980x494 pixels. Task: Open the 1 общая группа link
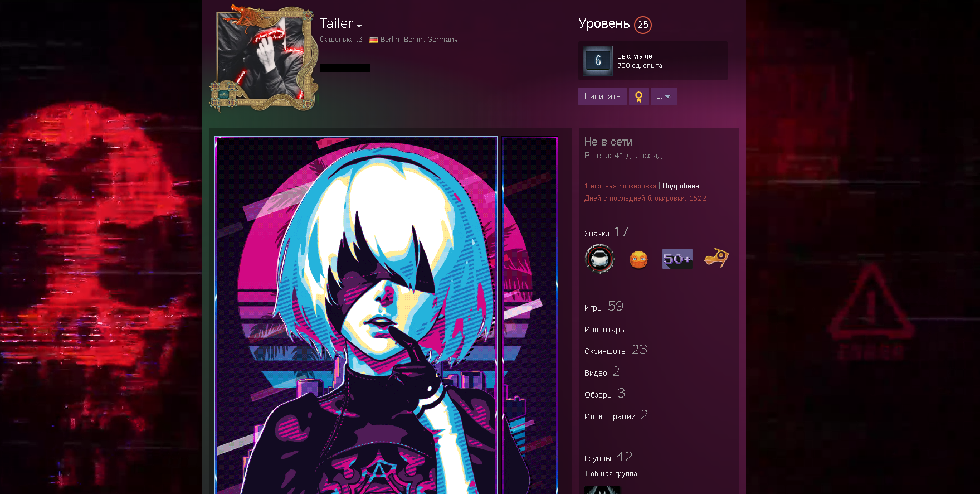pyautogui.click(x=611, y=474)
